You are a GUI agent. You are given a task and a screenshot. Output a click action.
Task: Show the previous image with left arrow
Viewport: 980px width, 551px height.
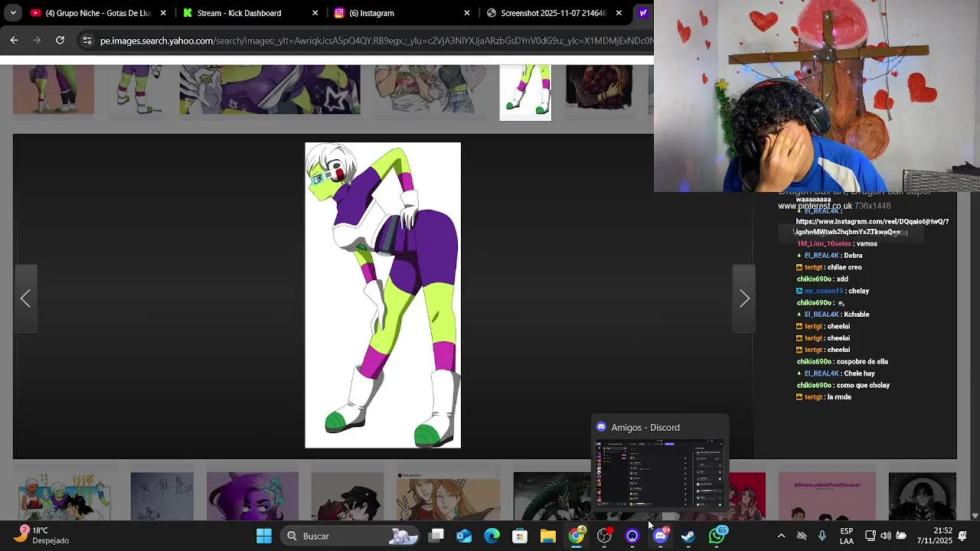(25, 298)
